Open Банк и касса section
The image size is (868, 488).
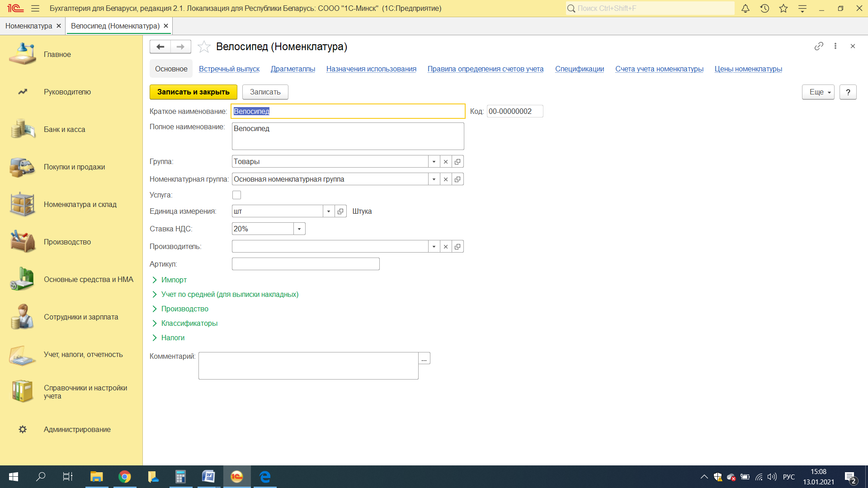click(64, 129)
